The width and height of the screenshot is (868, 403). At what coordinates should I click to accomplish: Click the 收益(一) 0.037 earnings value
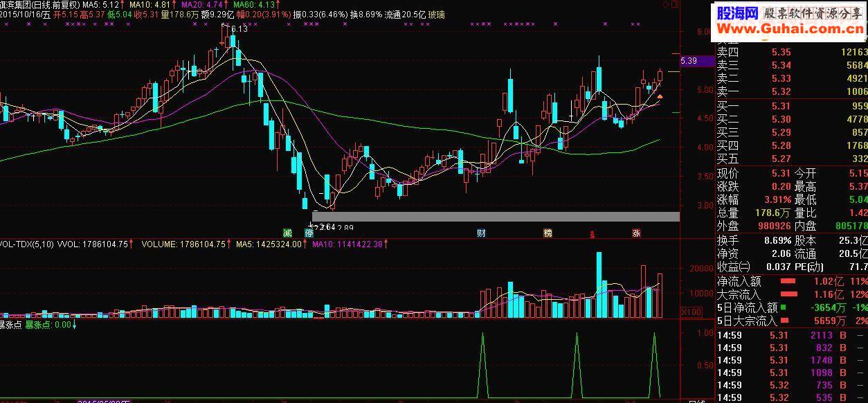click(x=777, y=267)
